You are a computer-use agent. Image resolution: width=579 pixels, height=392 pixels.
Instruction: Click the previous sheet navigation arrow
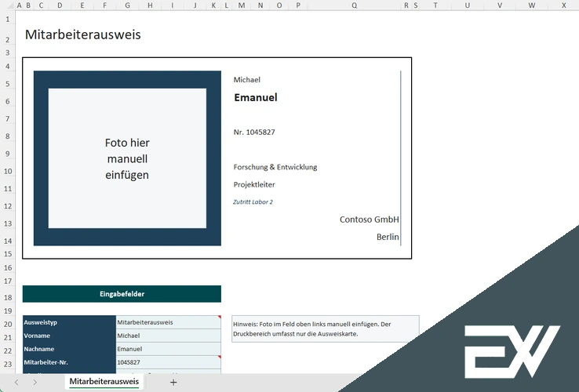(x=16, y=382)
